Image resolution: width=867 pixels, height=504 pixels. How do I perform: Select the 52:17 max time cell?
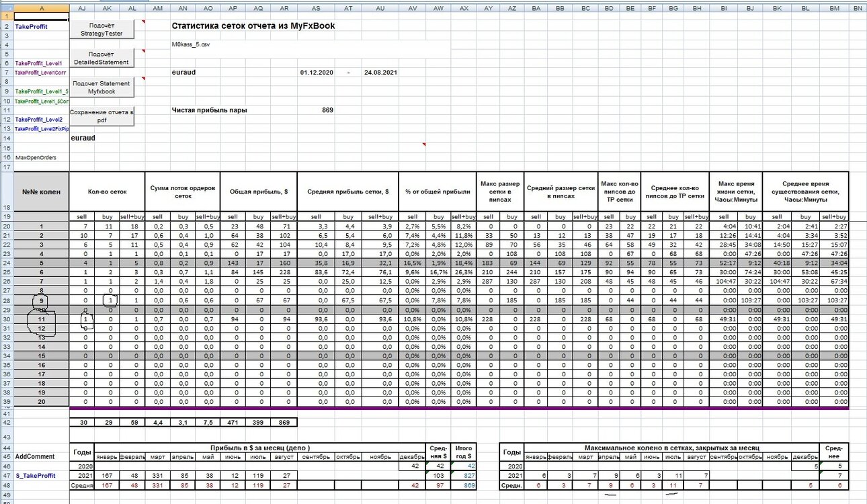(723, 264)
